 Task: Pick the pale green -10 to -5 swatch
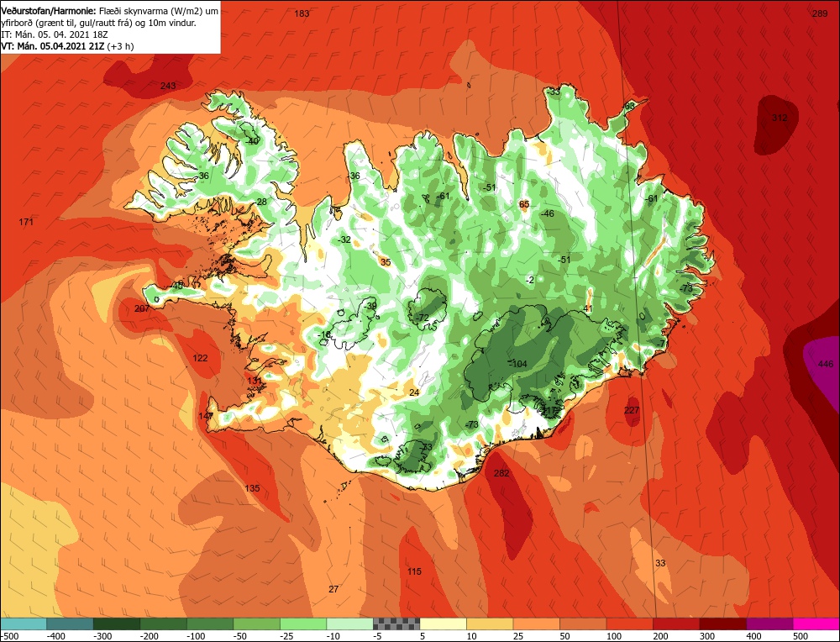coord(349,624)
